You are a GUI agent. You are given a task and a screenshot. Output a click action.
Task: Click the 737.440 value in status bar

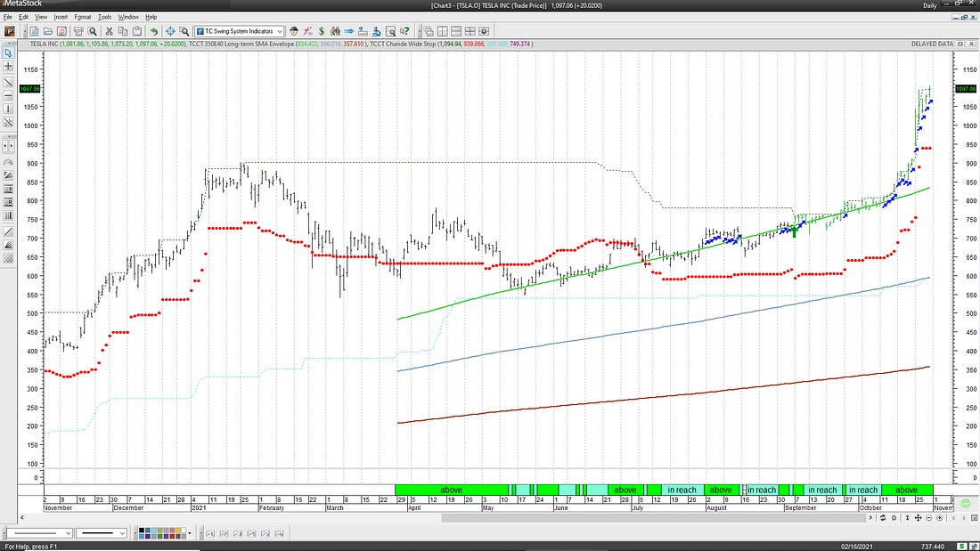pyautogui.click(x=933, y=547)
